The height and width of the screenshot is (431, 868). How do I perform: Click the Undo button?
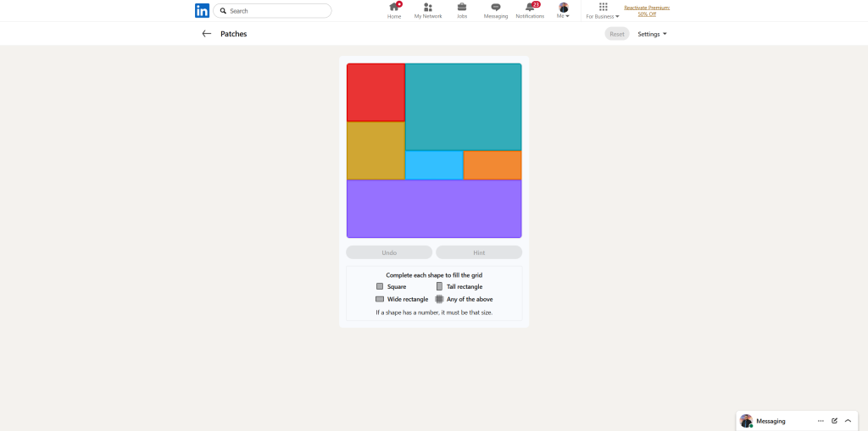[389, 252]
